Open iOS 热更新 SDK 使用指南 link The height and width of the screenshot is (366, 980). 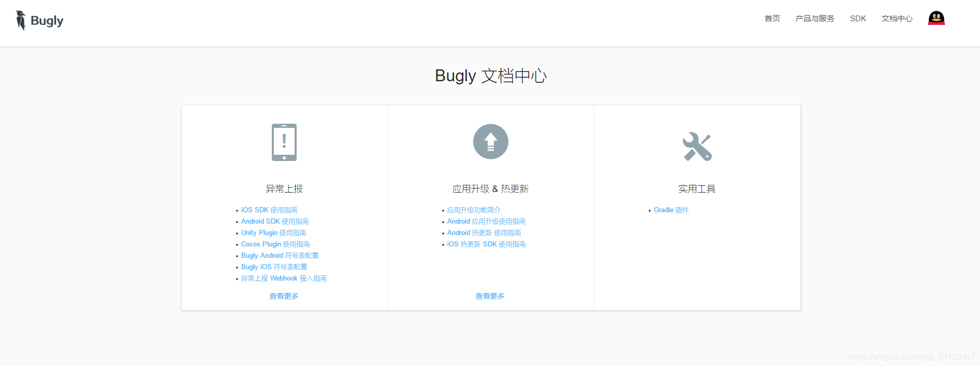pos(486,244)
